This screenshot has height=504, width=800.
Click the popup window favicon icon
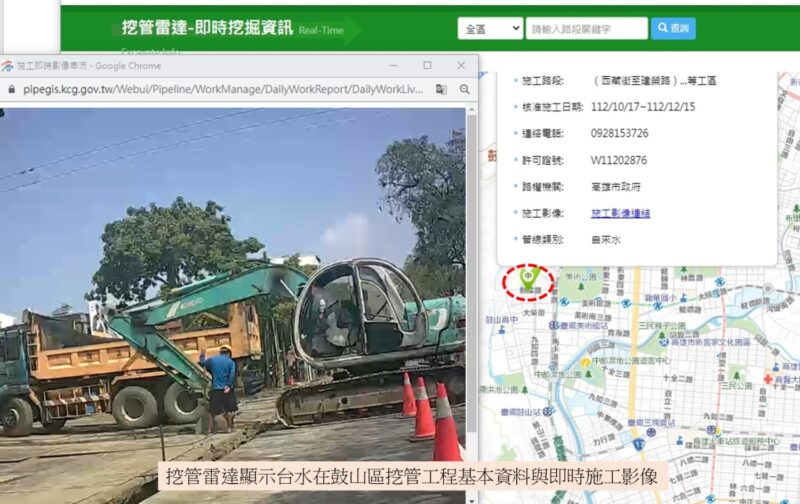coord(7,66)
